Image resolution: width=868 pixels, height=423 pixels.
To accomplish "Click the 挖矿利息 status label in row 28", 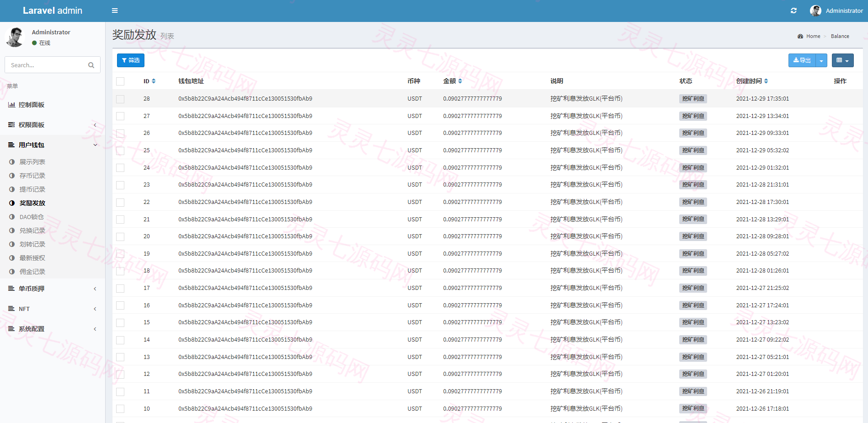I will click(x=693, y=99).
